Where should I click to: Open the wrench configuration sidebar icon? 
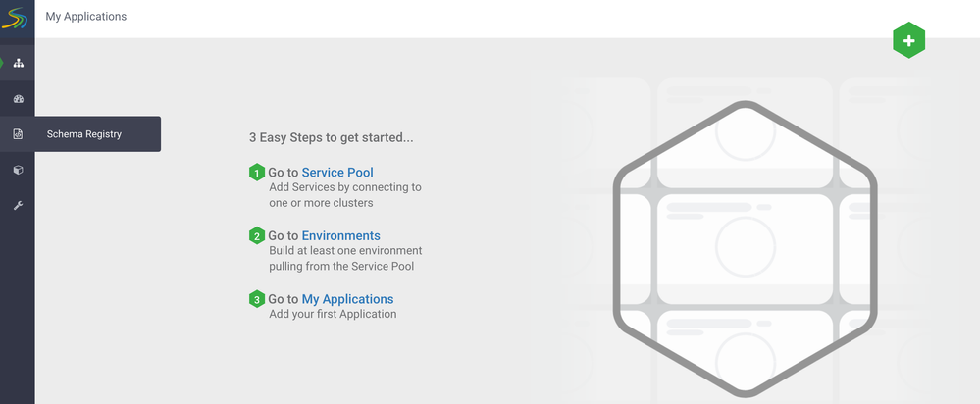(18, 206)
